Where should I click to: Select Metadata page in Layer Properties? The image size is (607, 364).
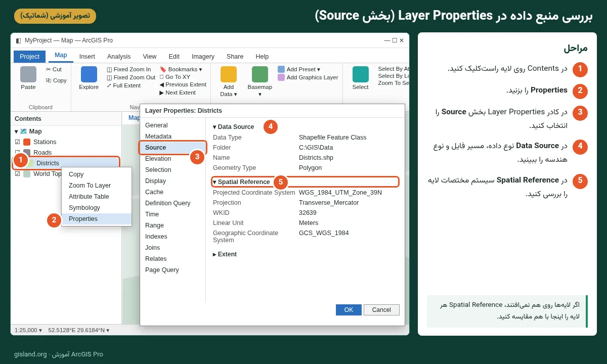click(173, 136)
